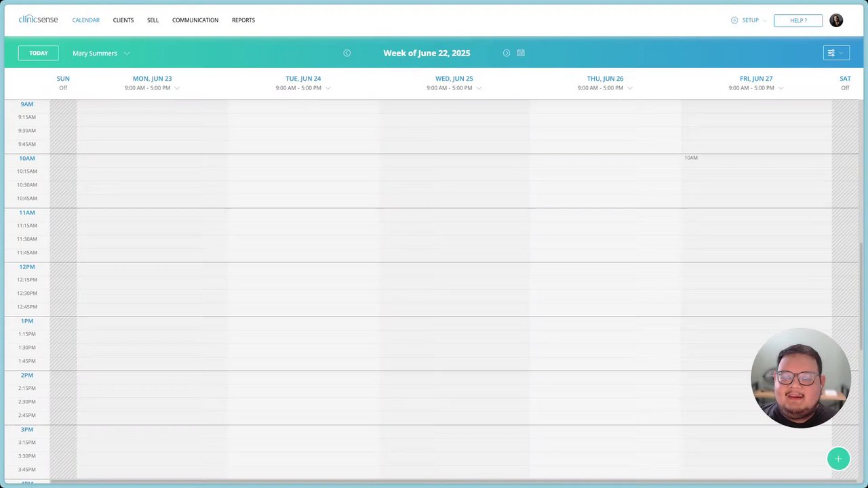This screenshot has width=868, height=488.
Task: Click the presenter webcam video bubble
Action: 801,378
